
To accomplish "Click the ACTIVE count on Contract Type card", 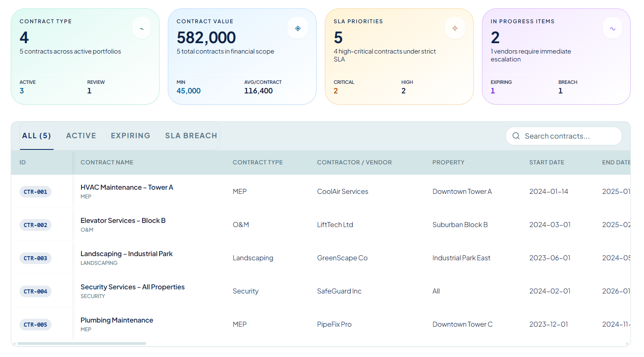I will (22, 91).
